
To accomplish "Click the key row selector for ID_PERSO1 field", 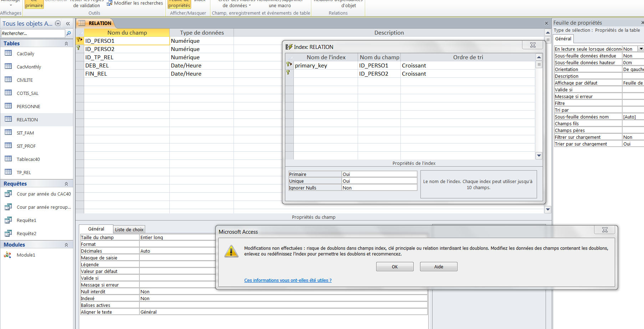I will coord(80,40).
